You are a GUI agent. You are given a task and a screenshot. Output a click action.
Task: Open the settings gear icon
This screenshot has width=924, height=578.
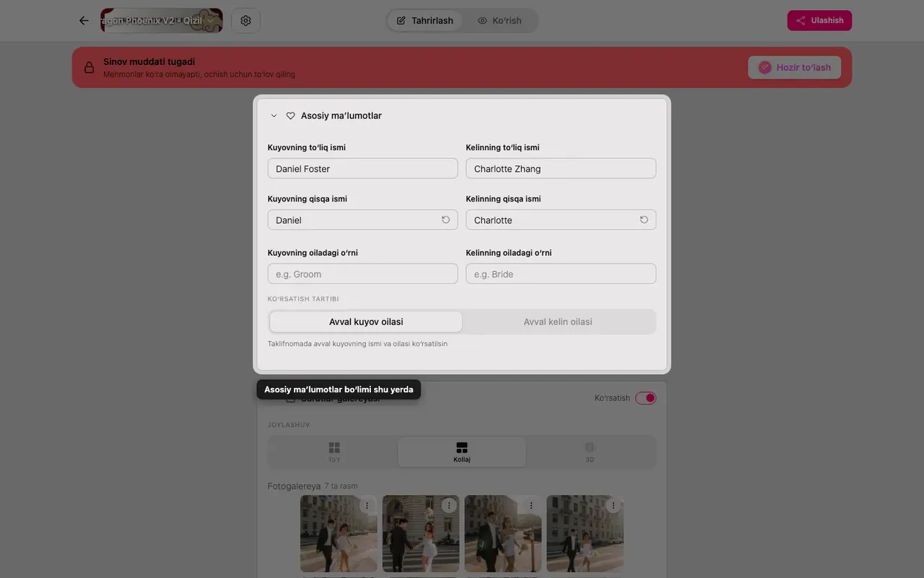(x=245, y=20)
